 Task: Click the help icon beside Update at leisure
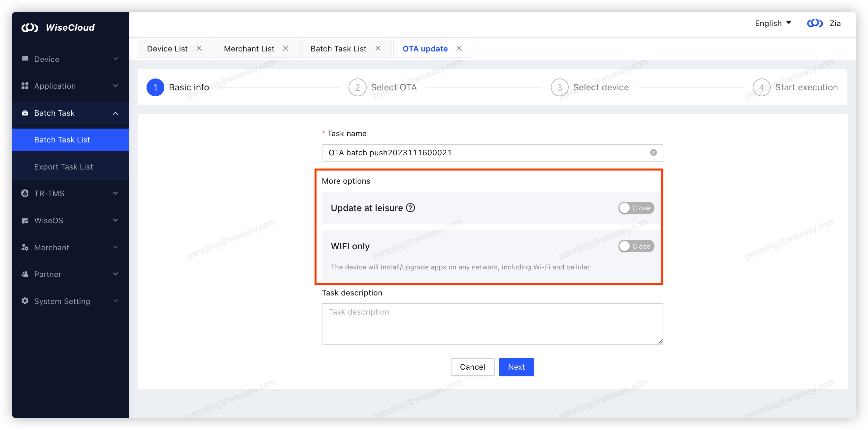(411, 208)
